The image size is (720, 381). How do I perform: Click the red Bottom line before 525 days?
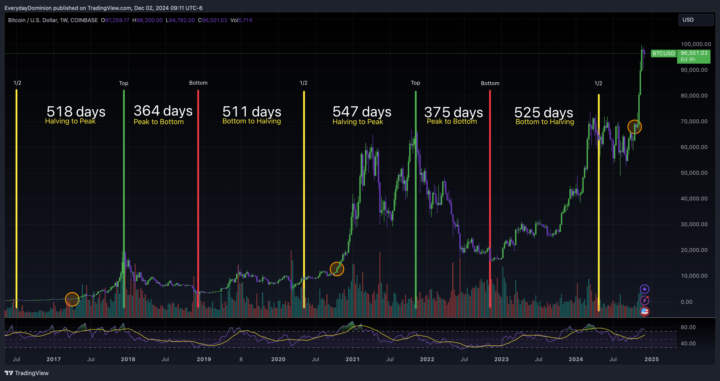(x=490, y=198)
